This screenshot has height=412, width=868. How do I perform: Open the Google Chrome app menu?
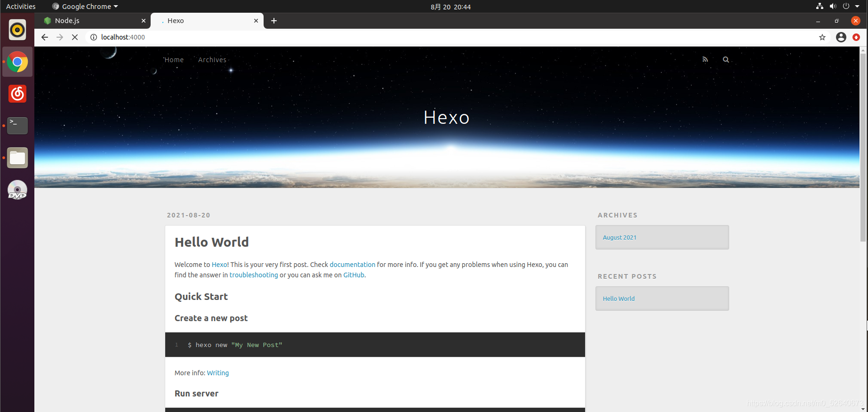coord(85,7)
